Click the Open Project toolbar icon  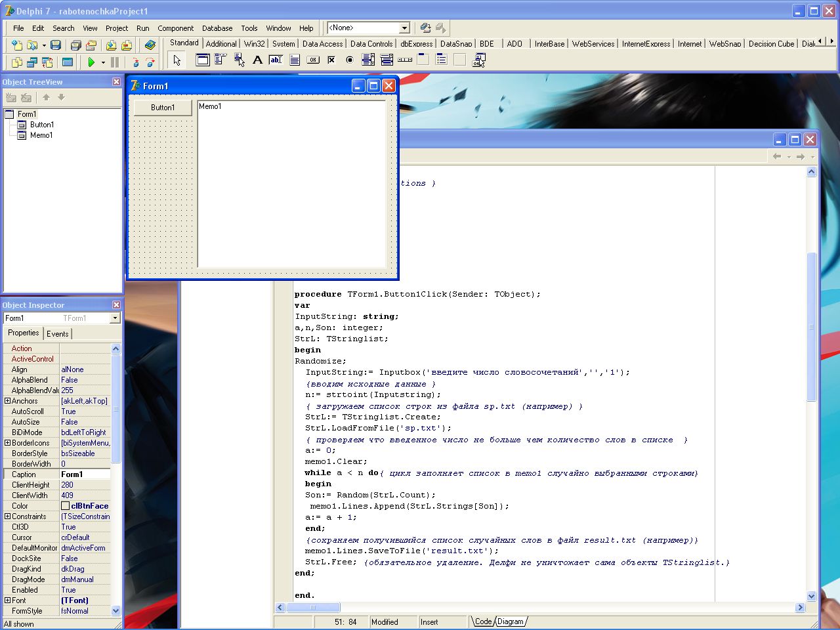(x=91, y=45)
